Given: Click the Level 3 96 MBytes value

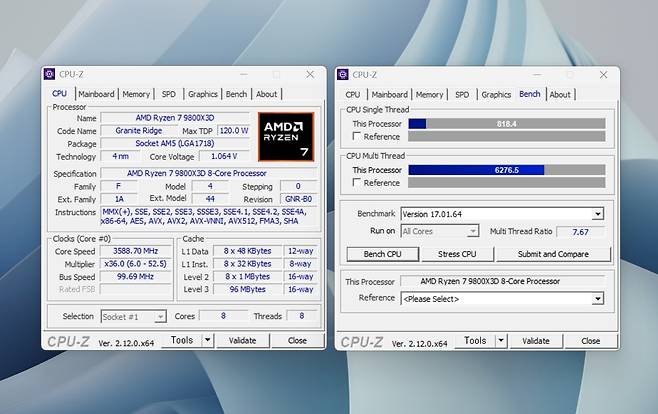Looking at the screenshot, I should [248, 289].
